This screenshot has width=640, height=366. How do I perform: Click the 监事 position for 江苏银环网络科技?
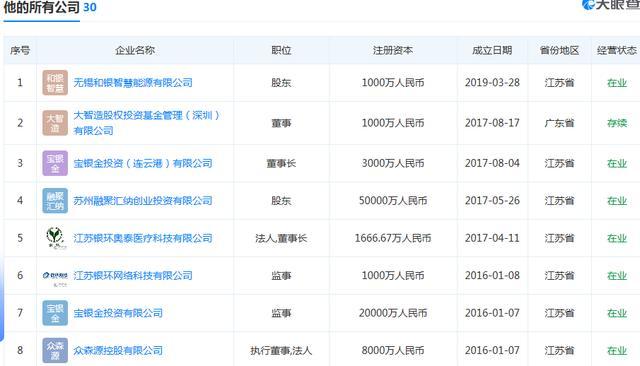click(x=281, y=276)
